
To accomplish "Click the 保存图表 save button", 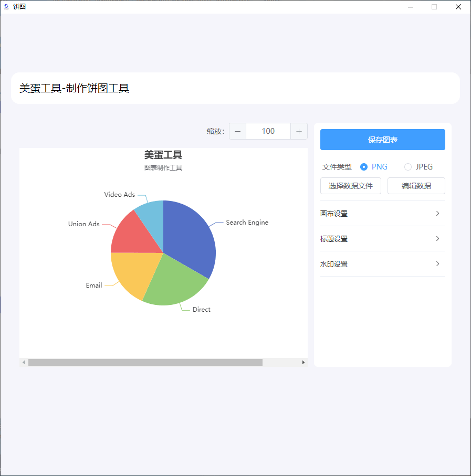I will [382, 140].
